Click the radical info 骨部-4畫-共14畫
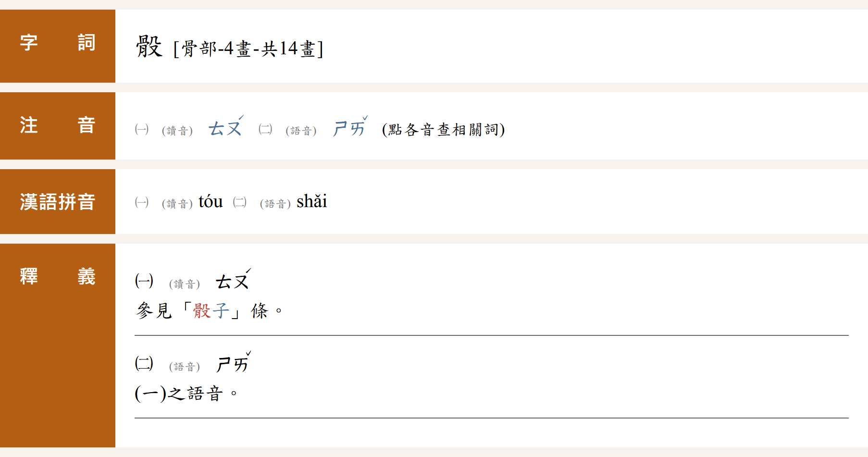Screen dimensions: 868x457 click(x=248, y=49)
